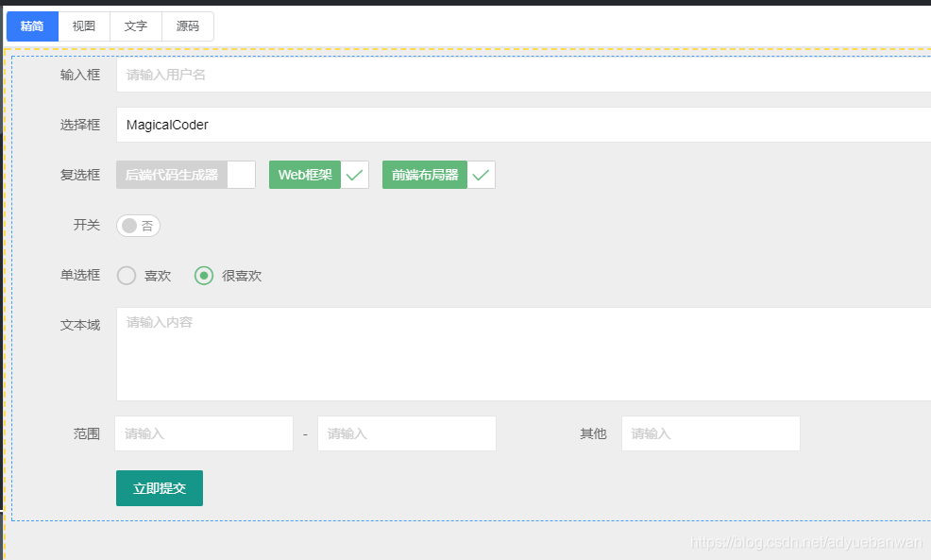Click the 立即提交 submit button
The height and width of the screenshot is (560, 931).
pyautogui.click(x=160, y=488)
